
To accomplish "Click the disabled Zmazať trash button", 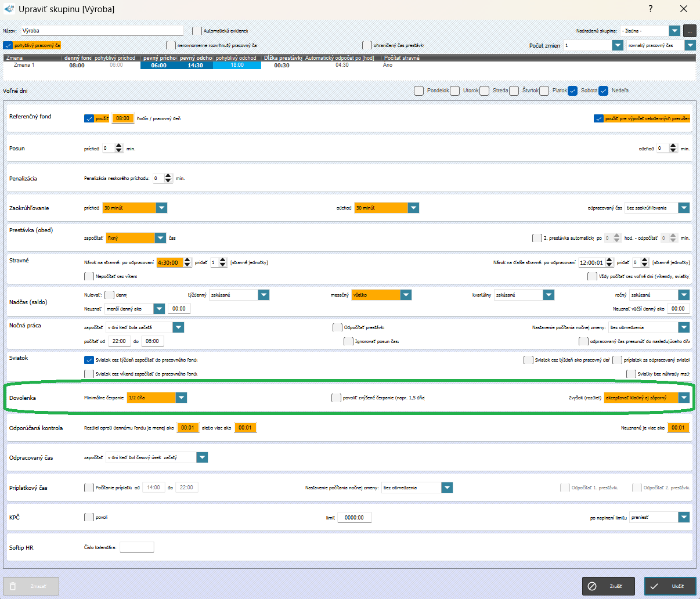I will pyautogui.click(x=31, y=586).
